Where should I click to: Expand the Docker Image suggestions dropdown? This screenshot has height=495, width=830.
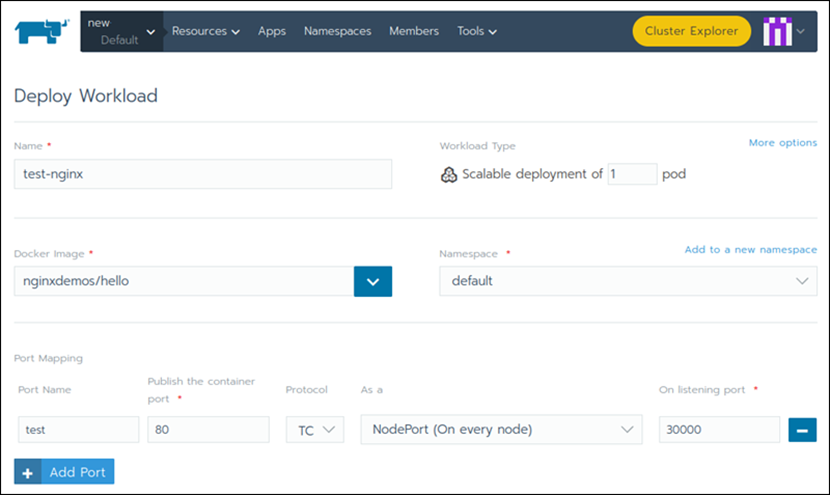(373, 281)
